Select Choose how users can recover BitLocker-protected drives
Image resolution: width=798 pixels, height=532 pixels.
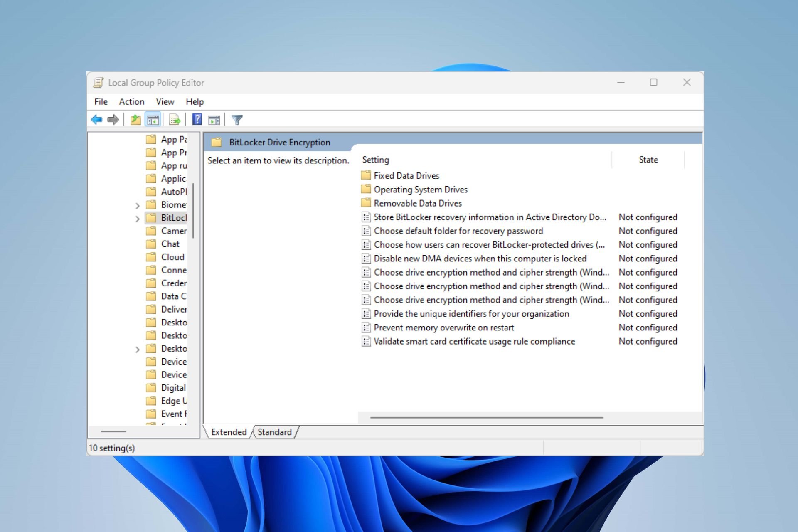tap(489, 245)
